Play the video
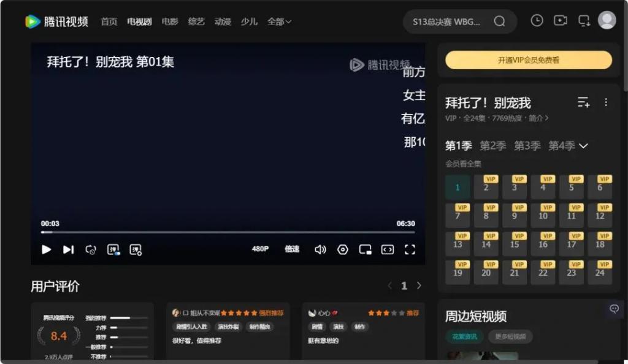 click(x=46, y=249)
